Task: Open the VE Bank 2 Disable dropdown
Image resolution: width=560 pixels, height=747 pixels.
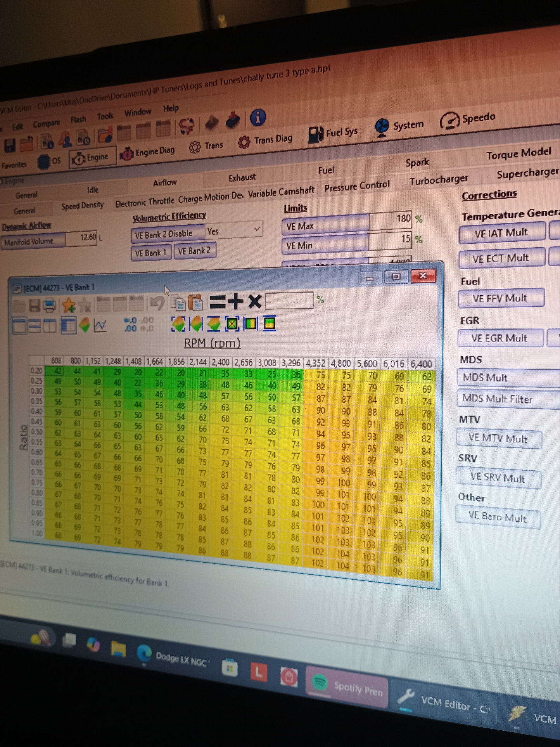Action: pyautogui.click(x=234, y=231)
